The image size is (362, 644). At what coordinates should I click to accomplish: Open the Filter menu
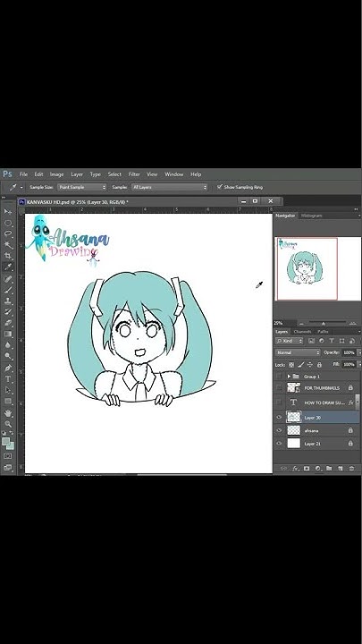click(134, 174)
